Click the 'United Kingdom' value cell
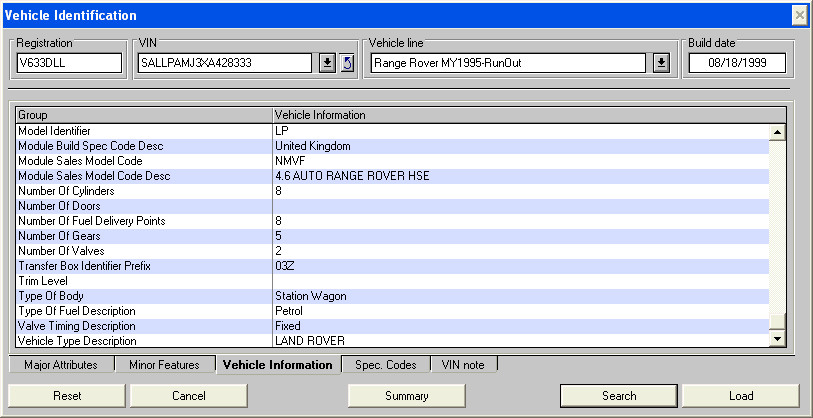This screenshot has height=418, width=813. [x=521, y=146]
